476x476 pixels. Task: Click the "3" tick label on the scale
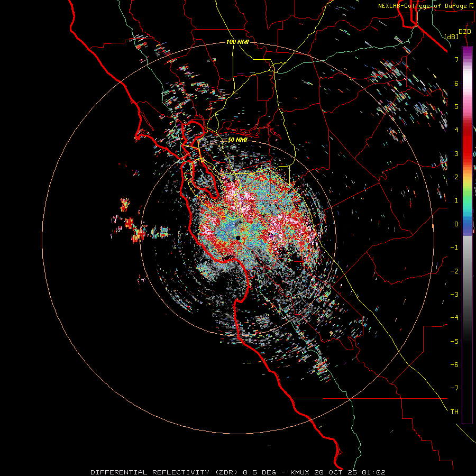[456, 153]
